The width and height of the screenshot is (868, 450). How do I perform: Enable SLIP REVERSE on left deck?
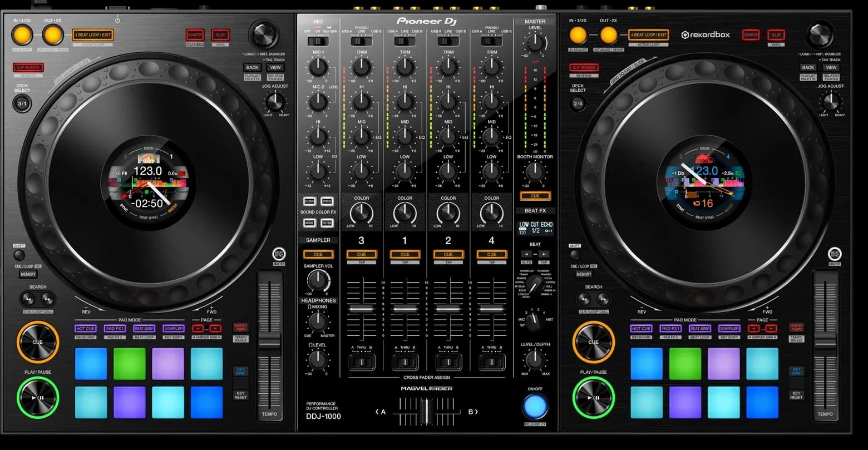(28, 68)
